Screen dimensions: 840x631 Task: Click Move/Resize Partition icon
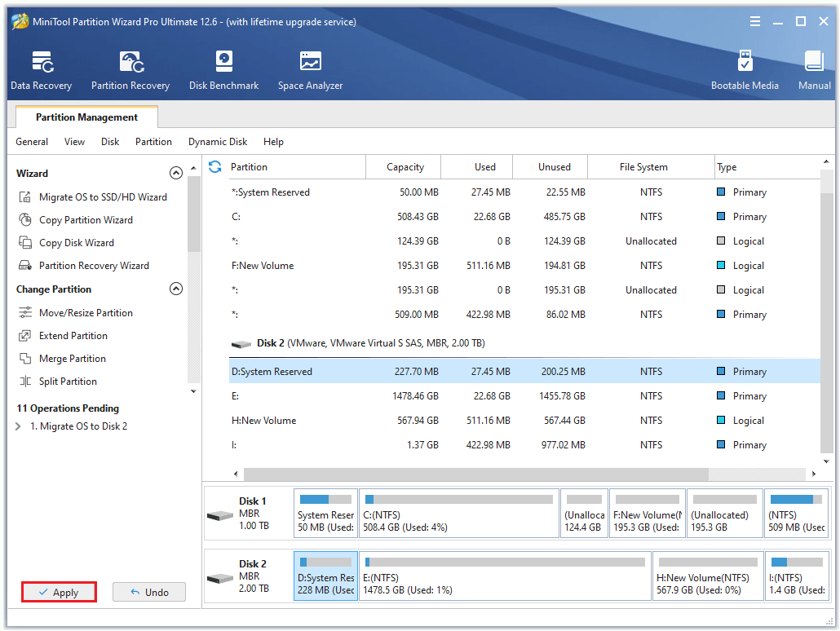pyautogui.click(x=25, y=312)
